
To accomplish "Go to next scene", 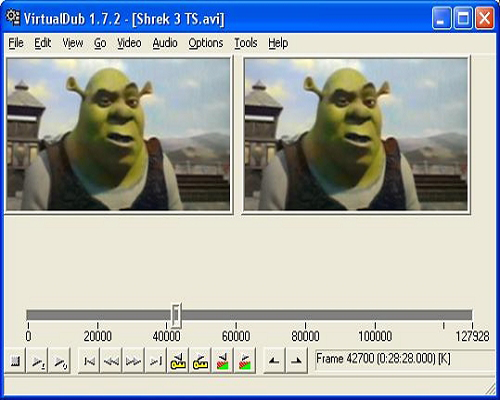I will (245, 360).
